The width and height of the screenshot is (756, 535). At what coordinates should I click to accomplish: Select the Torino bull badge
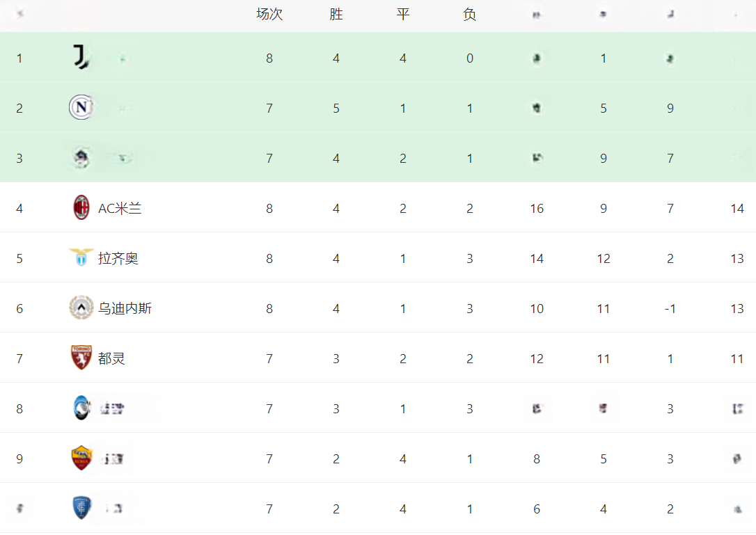(81, 358)
